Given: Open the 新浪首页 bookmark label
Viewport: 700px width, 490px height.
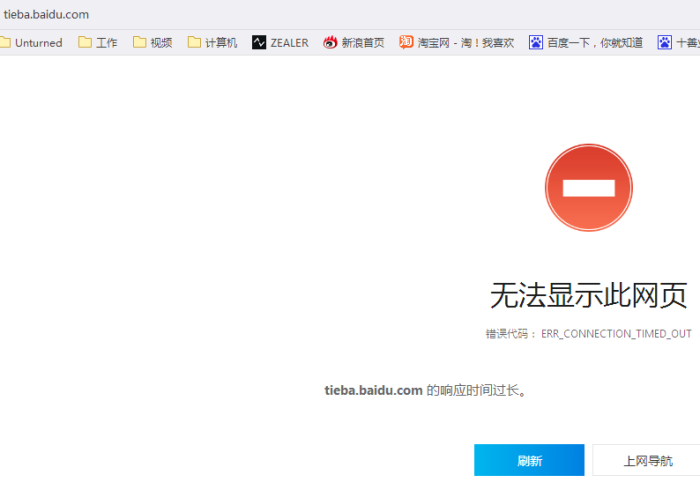Looking at the screenshot, I should [363, 43].
